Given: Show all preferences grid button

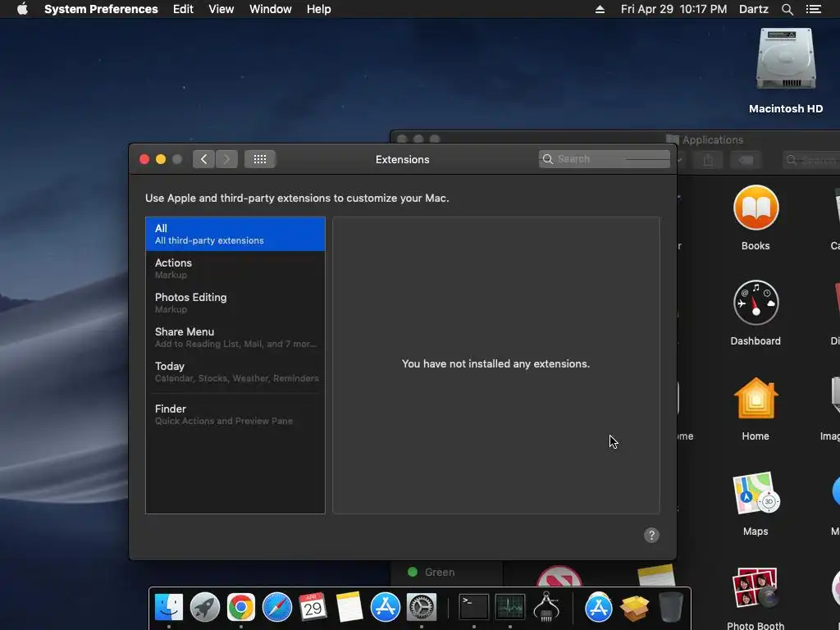Looking at the screenshot, I should pos(260,159).
